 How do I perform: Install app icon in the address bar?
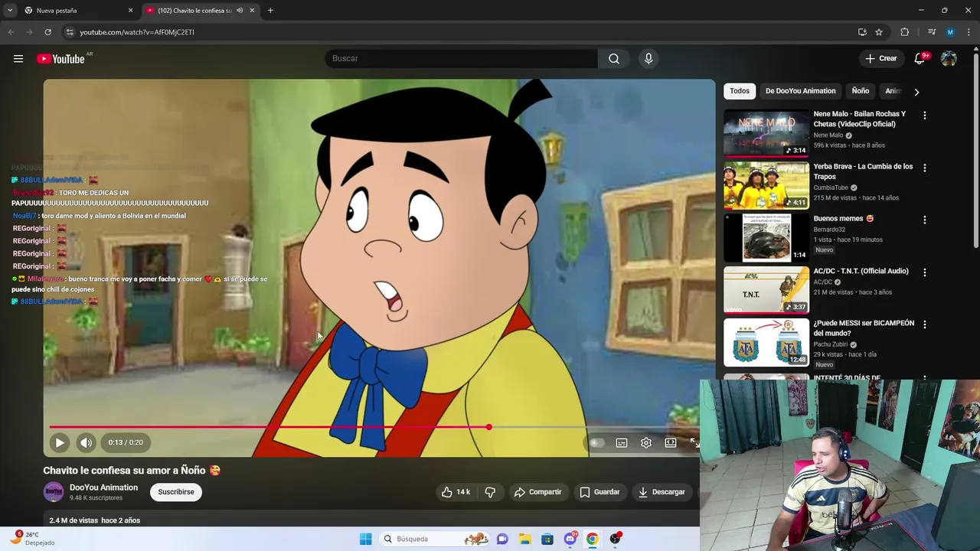(862, 32)
